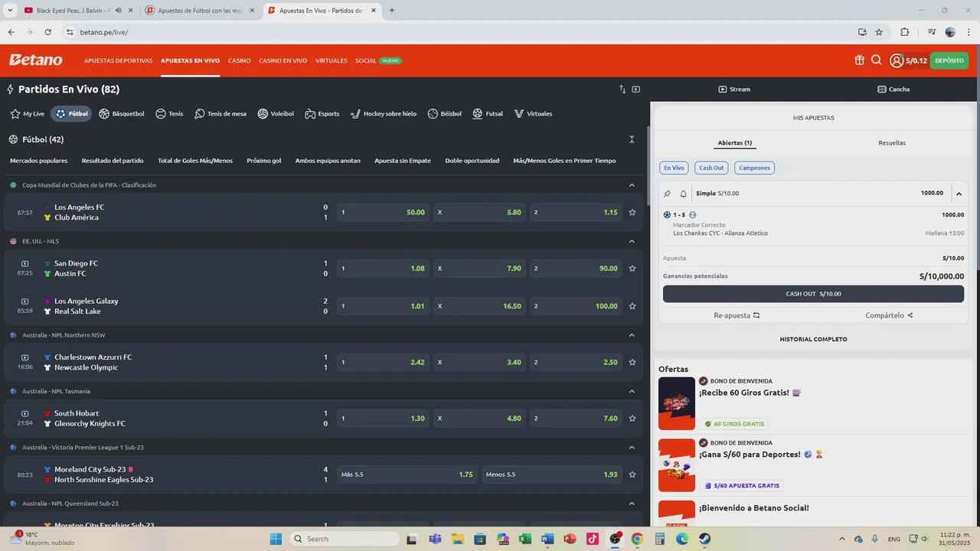The image size is (980, 551).
Task: Open the search magnifier icon
Action: 877,60
